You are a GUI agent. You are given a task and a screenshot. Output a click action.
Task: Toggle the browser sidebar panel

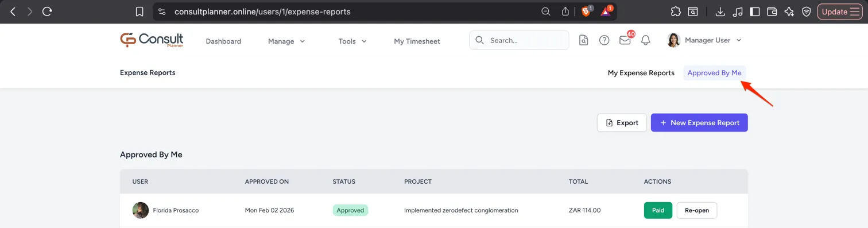(x=755, y=11)
